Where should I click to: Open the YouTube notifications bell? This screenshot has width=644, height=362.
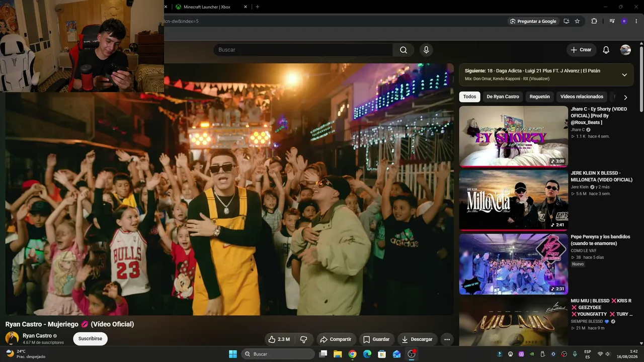coord(606,50)
